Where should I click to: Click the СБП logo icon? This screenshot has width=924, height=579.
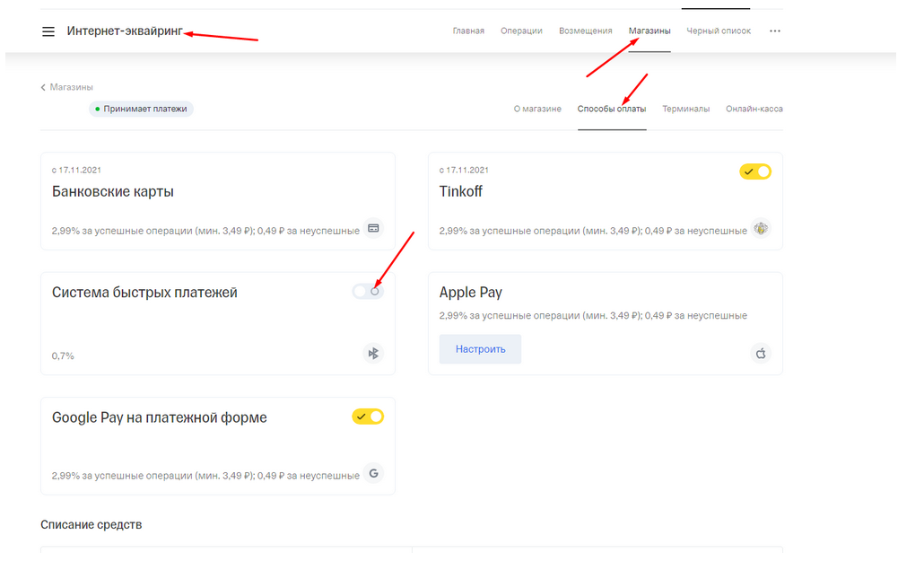pos(373,353)
